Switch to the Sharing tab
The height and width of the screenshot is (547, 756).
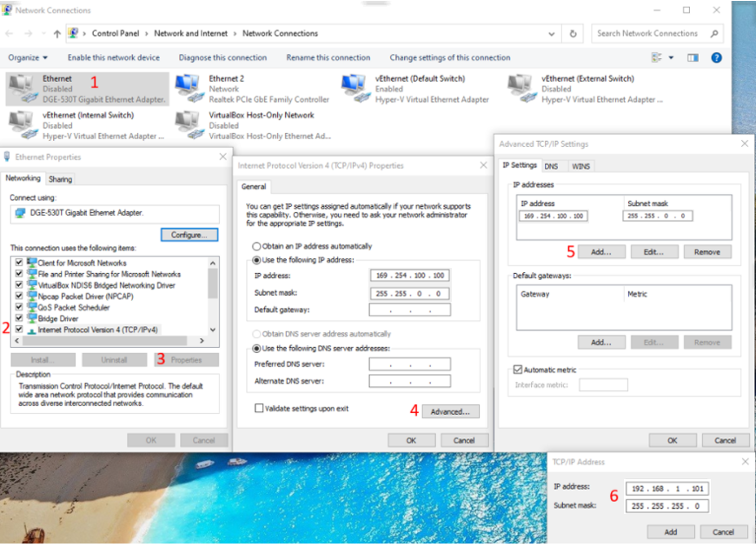pos(60,179)
